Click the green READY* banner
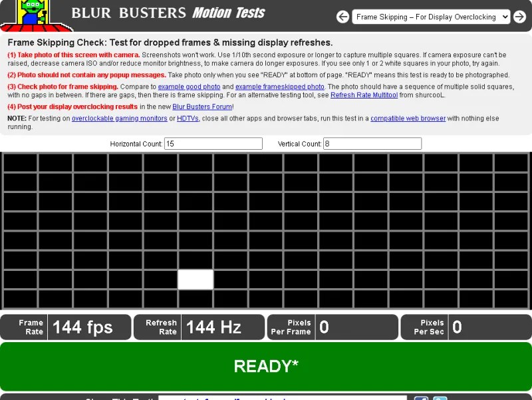The width and height of the screenshot is (532, 400). (266, 365)
